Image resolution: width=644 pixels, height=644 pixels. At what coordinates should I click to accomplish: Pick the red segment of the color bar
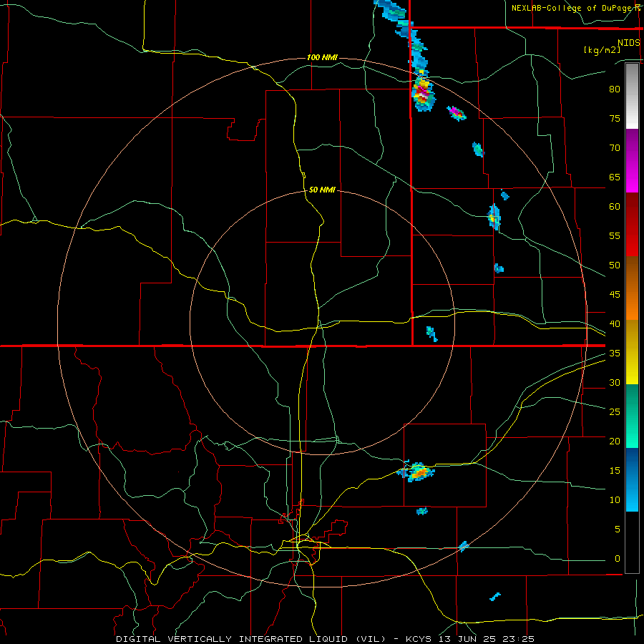[x=632, y=225]
